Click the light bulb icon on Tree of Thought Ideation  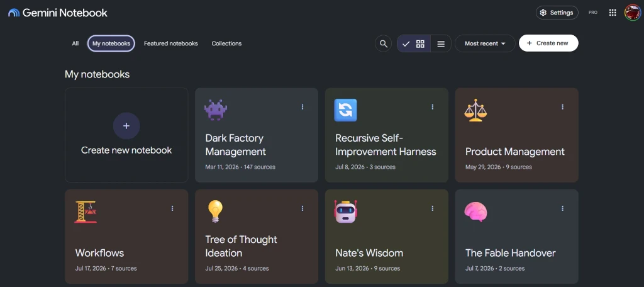(x=216, y=211)
